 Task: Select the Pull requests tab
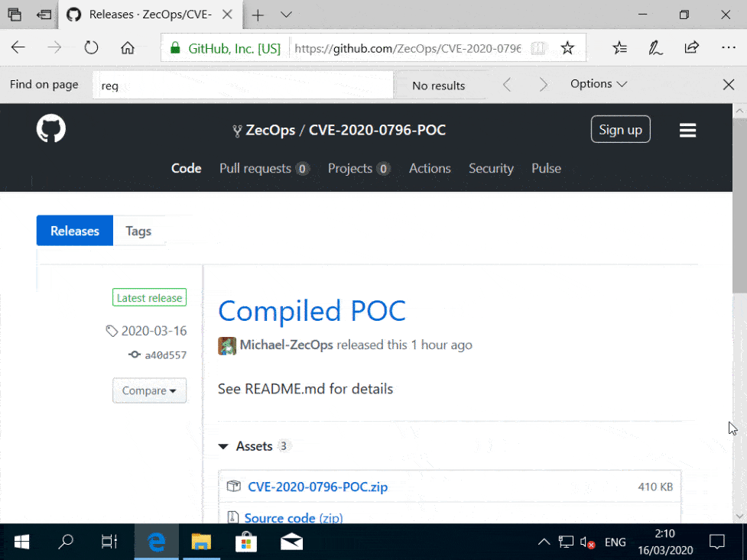click(x=265, y=168)
